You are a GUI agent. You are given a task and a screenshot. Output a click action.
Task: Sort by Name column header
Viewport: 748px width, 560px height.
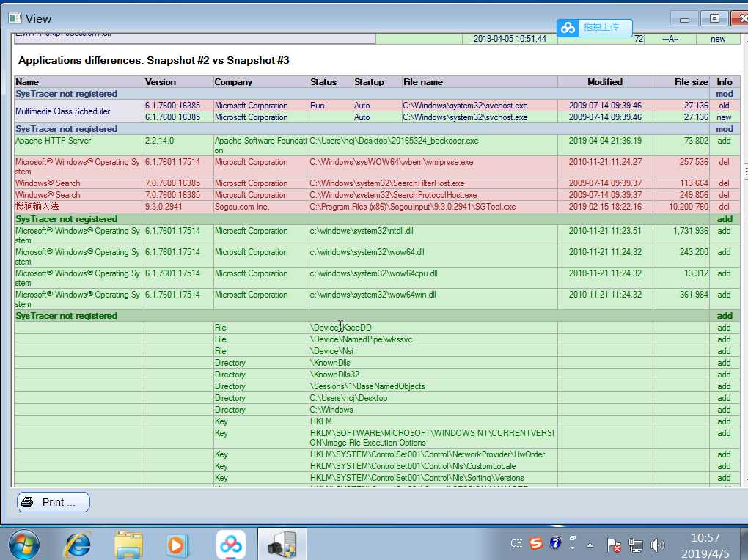[x=79, y=82]
